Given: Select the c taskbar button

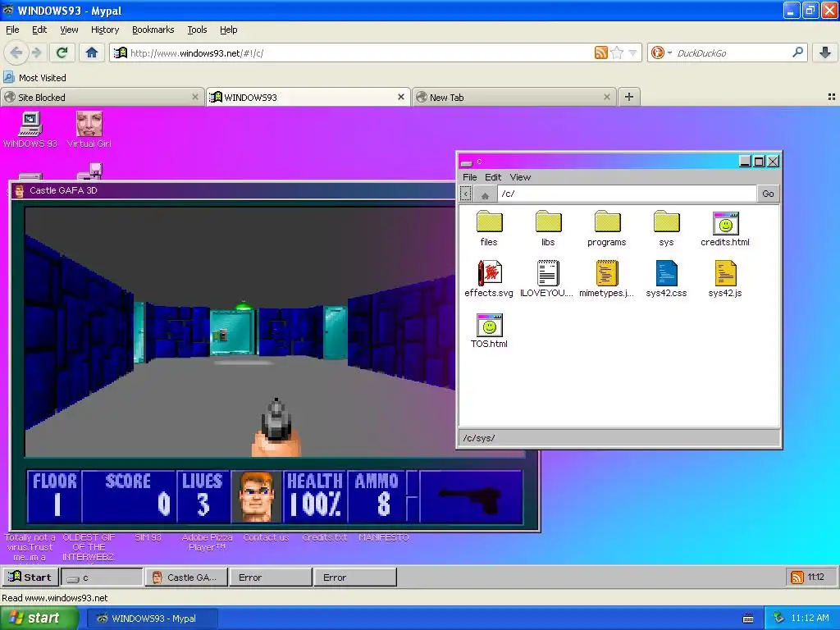Looking at the screenshot, I should [102, 577].
